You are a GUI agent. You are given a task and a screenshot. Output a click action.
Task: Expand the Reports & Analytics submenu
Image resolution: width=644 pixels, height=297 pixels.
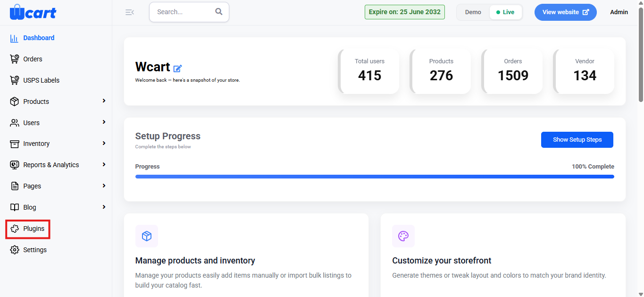click(x=104, y=165)
